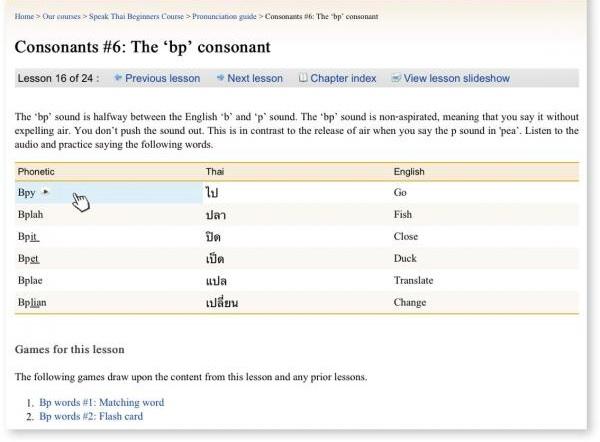Go to Previous lesson

tap(162, 78)
